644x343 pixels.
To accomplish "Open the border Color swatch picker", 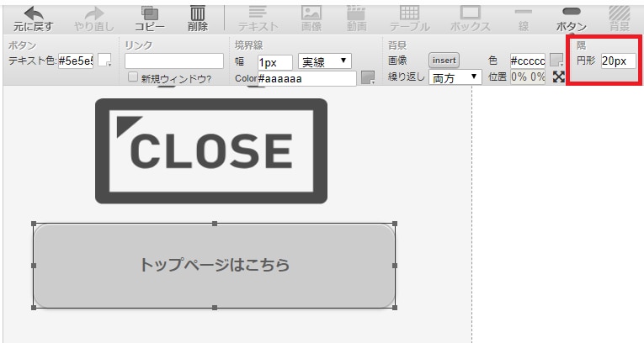I will pos(368,77).
